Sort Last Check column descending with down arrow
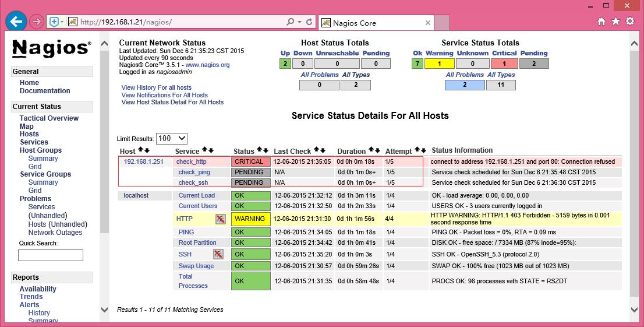This screenshot has width=644, height=327. click(323, 150)
